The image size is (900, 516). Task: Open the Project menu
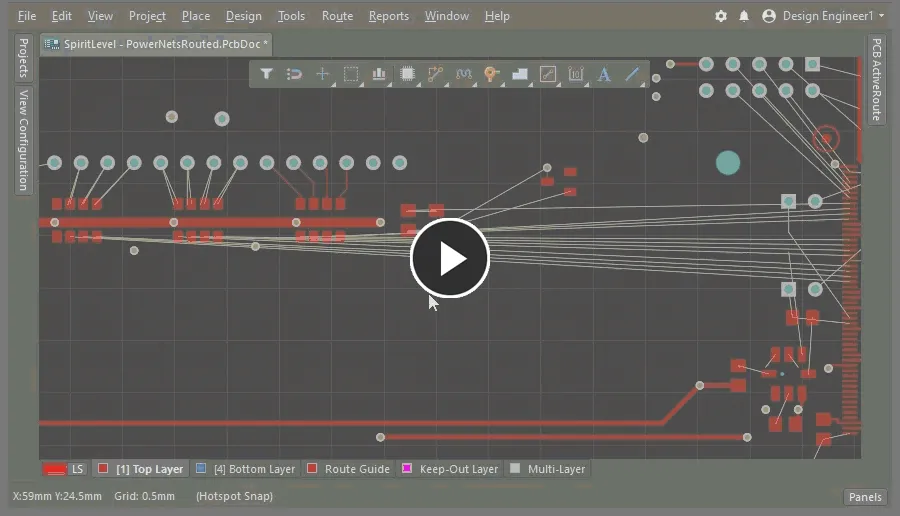pos(147,16)
